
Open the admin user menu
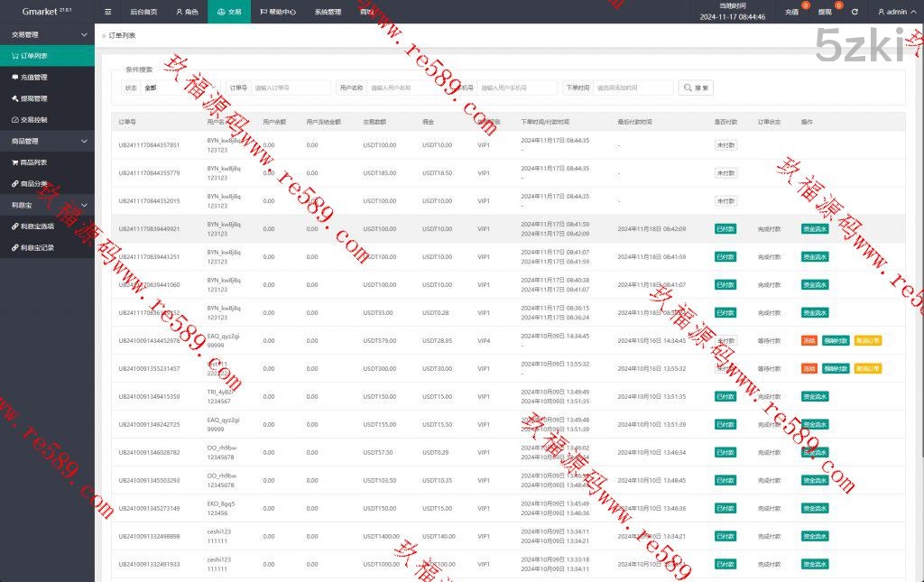point(897,12)
